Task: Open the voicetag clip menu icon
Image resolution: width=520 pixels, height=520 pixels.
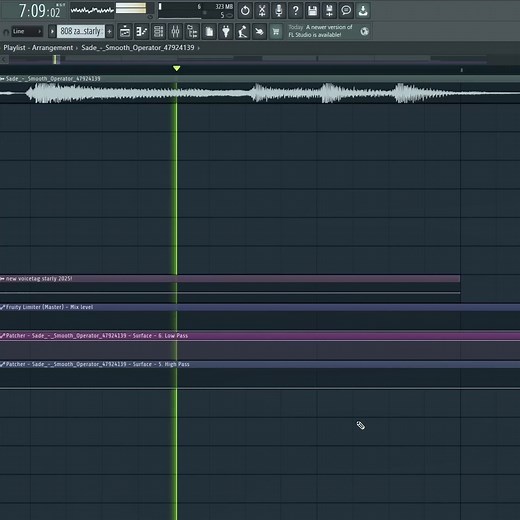Action: pyautogui.click(x=2, y=279)
